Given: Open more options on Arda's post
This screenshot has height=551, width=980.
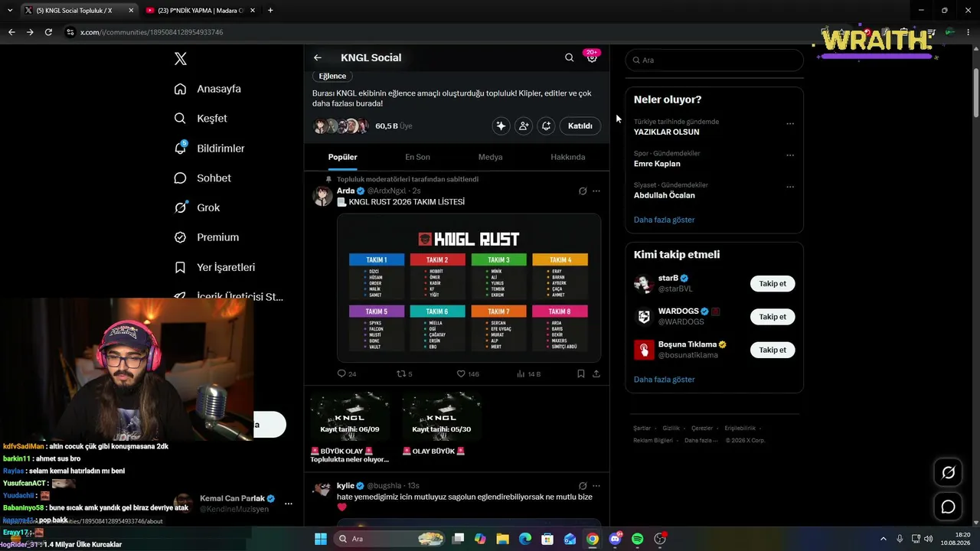Looking at the screenshot, I should point(596,191).
